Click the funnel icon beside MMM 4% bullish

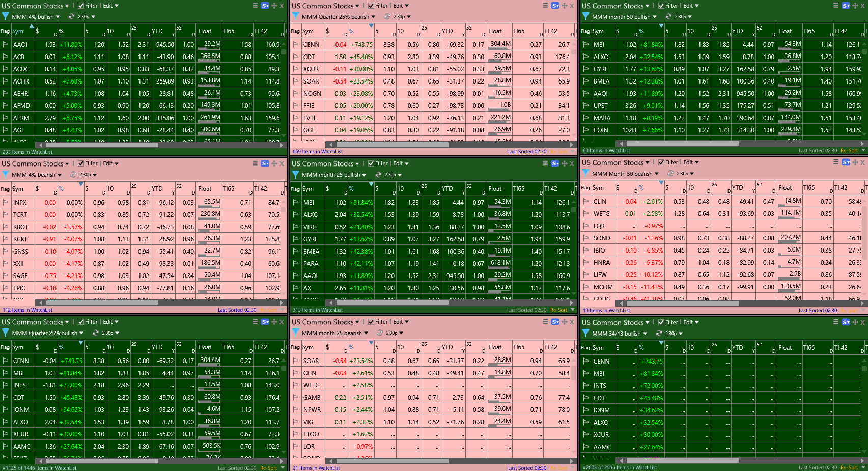6,17
